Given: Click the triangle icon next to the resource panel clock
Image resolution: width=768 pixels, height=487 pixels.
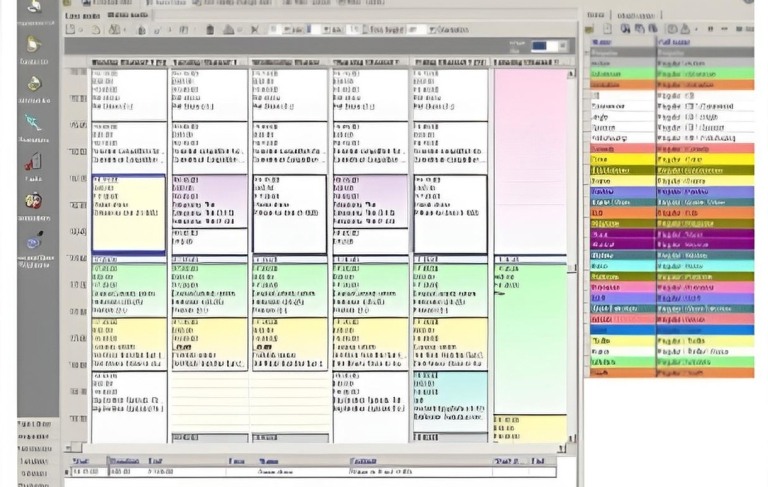Looking at the screenshot, I should pyautogui.click(x=685, y=29).
